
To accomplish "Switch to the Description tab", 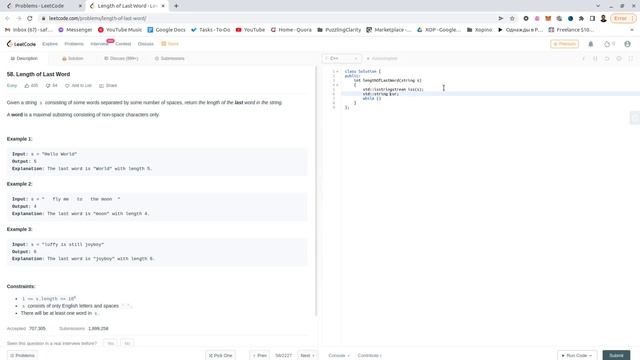I will pos(24,59).
